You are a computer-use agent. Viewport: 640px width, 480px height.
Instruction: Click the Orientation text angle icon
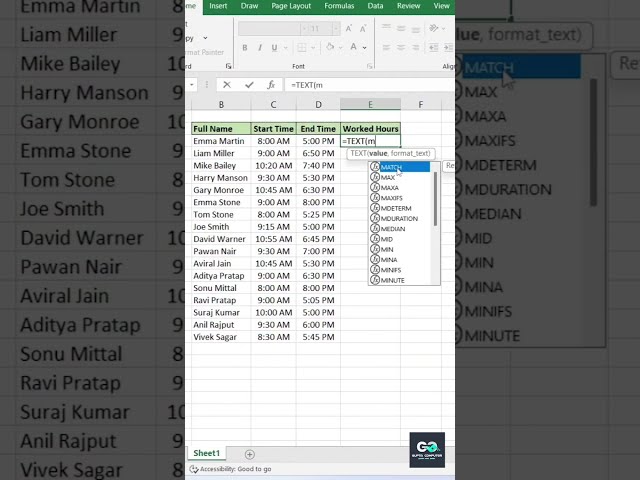(433, 28)
